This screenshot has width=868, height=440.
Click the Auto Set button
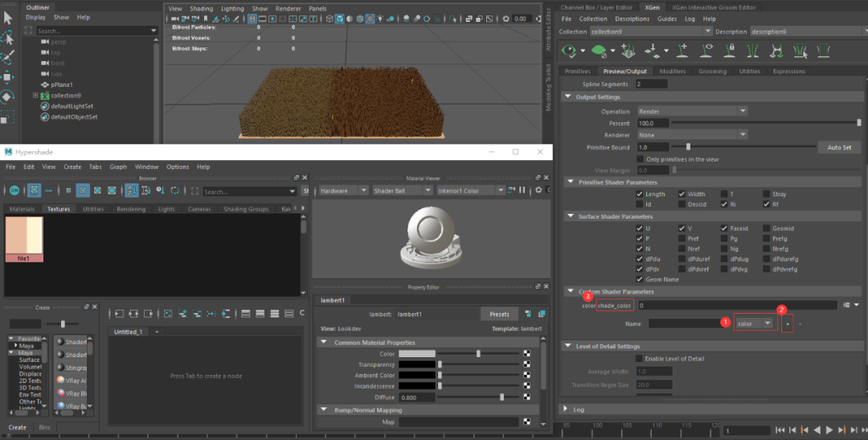839,147
